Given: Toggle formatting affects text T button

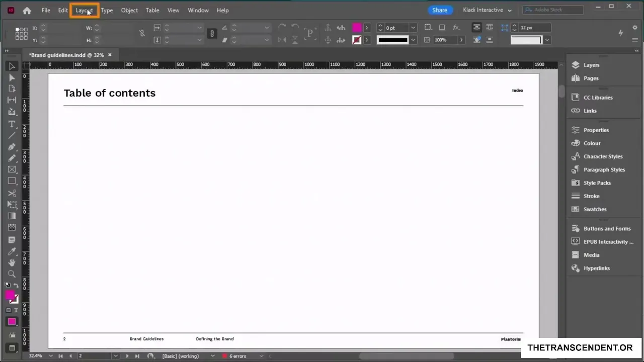Looking at the screenshot, I should pyautogui.click(x=16, y=310).
